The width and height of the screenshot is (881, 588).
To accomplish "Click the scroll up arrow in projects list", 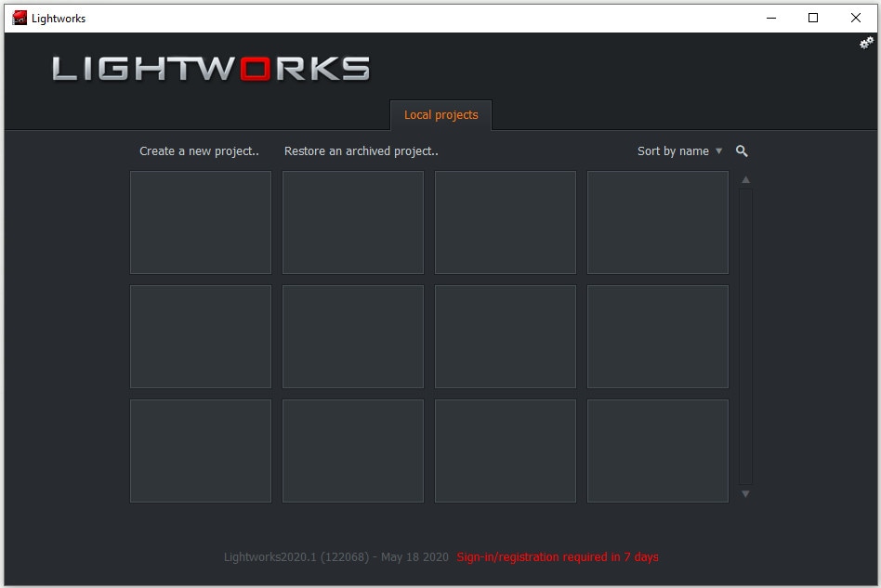I will point(745,179).
